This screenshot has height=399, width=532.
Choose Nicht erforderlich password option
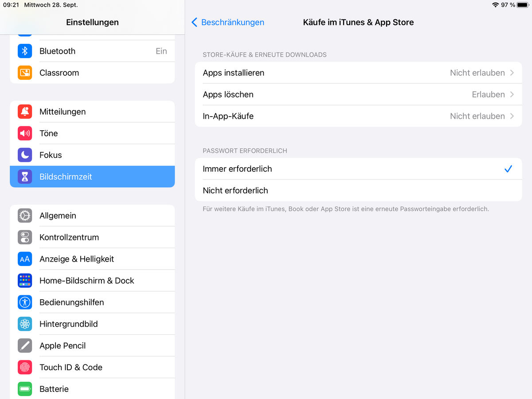[x=235, y=191]
